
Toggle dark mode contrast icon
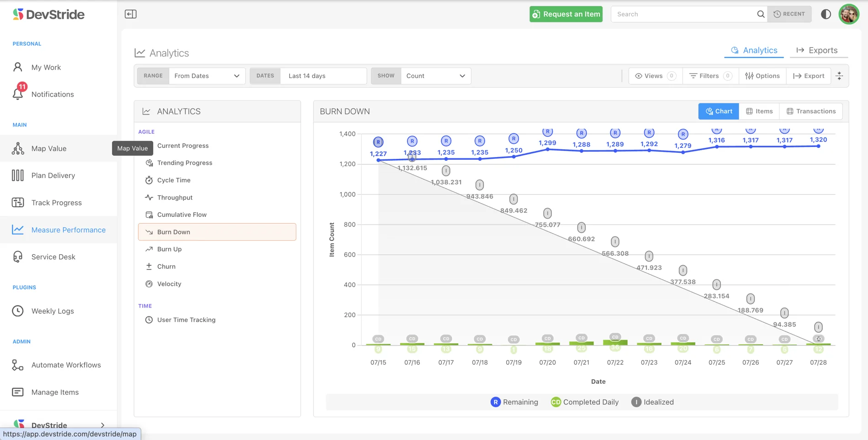click(826, 14)
